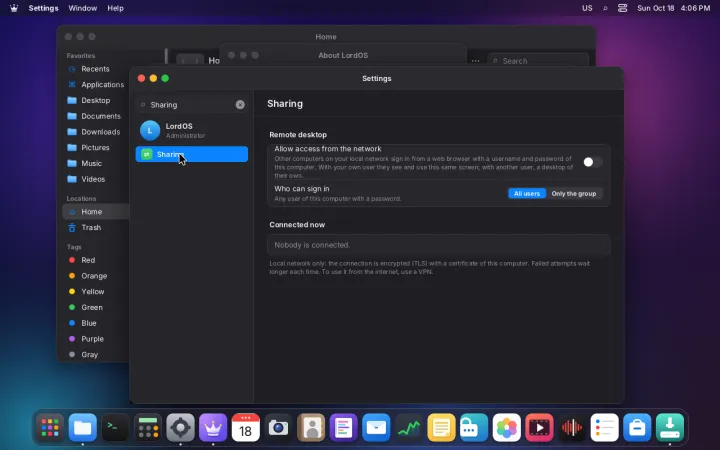The height and width of the screenshot is (450, 720).
Task: Click the 'Nobody is connected.' status row
Action: (439, 245)
